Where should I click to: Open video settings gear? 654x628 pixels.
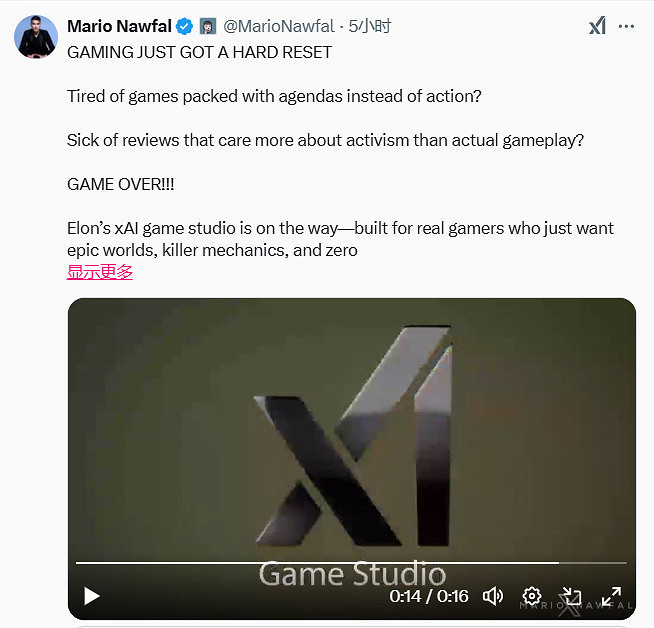tap(532, 596)
